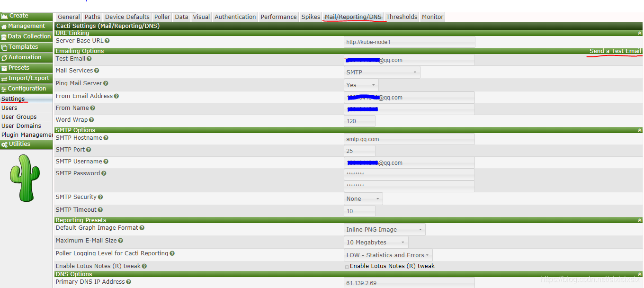Switch to the Data tab
Viewport: 644px width, 288px height.
point(181,17)
